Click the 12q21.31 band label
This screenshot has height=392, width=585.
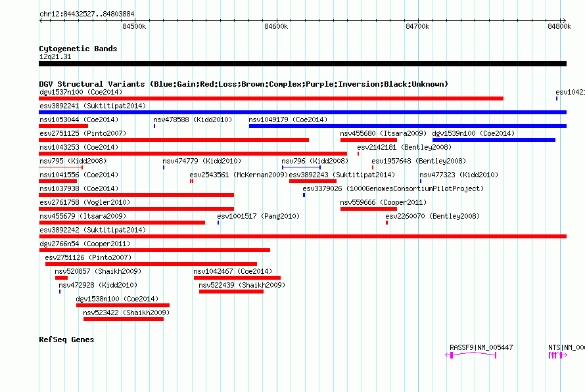click(x=55, y=56)
